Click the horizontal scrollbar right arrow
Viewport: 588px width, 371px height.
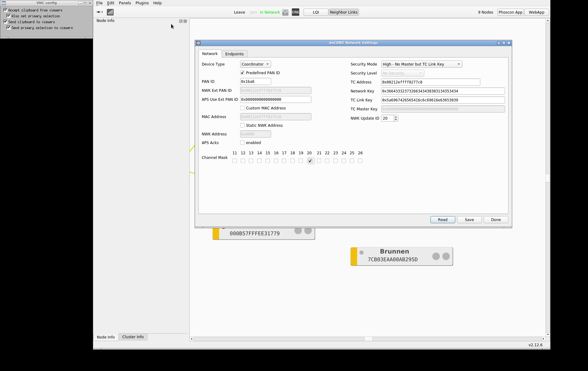(x=543, y=339)
